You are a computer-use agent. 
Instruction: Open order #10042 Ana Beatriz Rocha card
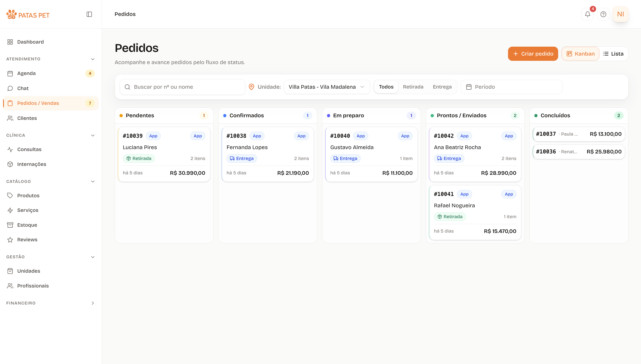tap(475, 155)
